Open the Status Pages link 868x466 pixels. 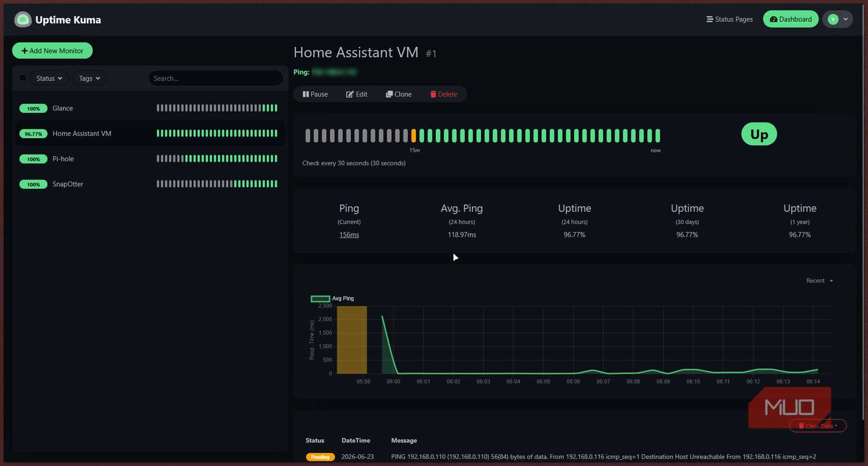[730, 19]
